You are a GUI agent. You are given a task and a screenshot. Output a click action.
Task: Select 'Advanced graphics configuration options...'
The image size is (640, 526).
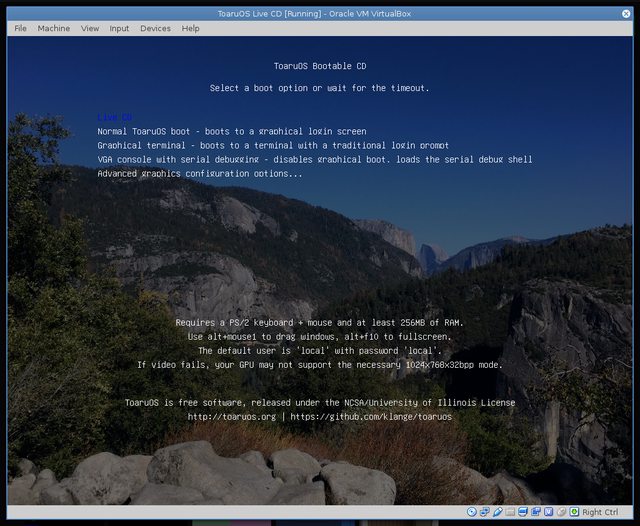[200, 173]
